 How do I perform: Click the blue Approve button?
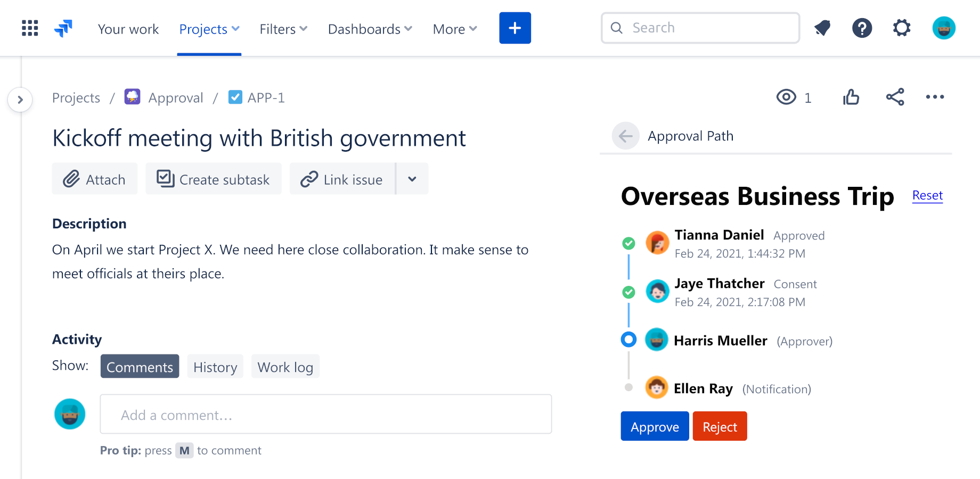(655, 426)
